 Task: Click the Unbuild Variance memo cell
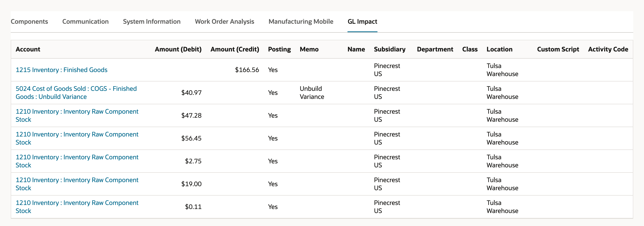[x=312, y=93]
